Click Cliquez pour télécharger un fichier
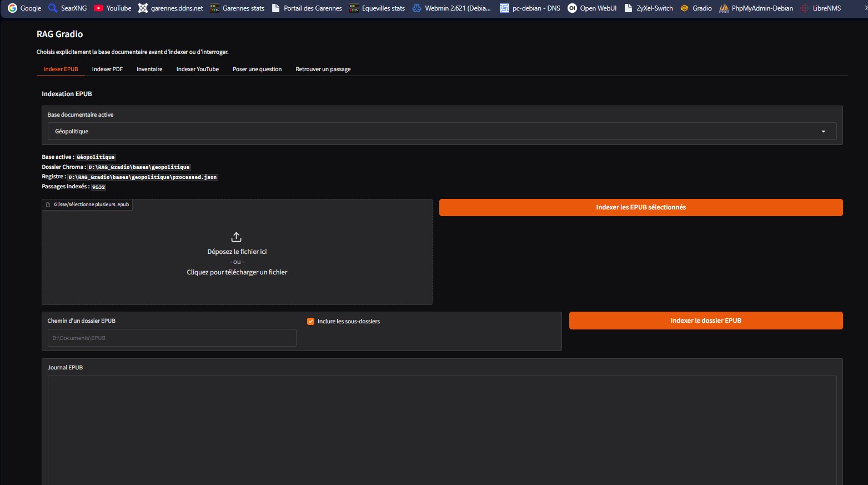The height and width of the screenshot is (485, 868). (237, 272)
